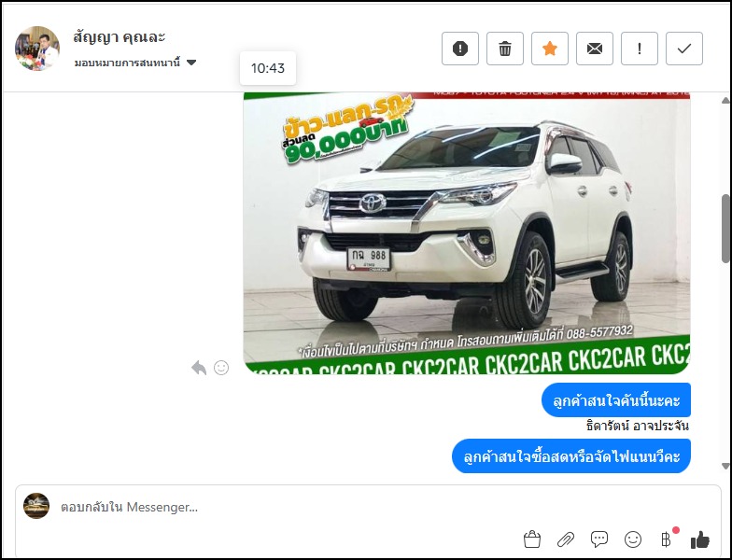Flag conversation with exclamation icon
This screenshot has height=560, width=732.
click(x=639, y=49)
